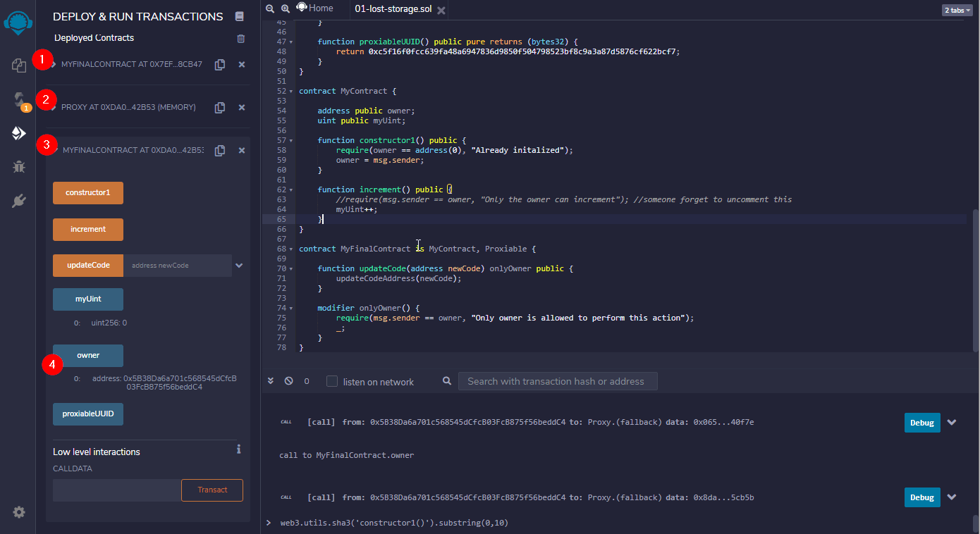The width and height of the screenshot is (980, 534).
Task: Clear the terminal console
Action: (x=288, y=381)
